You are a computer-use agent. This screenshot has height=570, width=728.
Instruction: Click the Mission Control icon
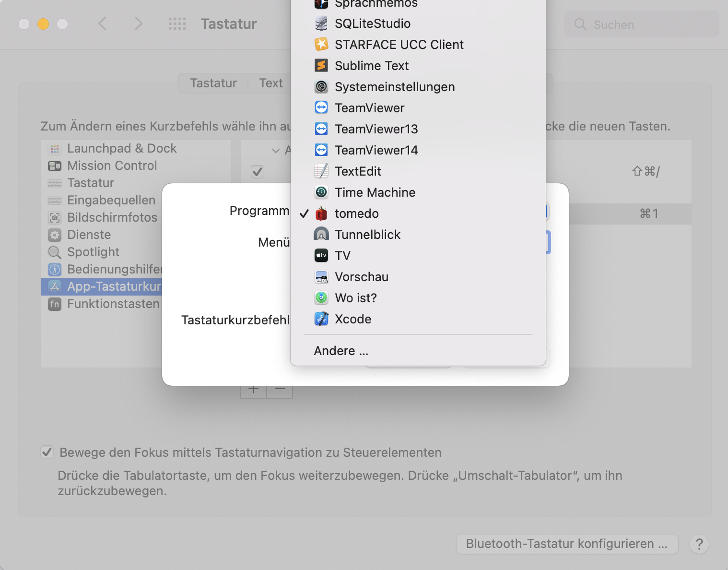[55, 166]
